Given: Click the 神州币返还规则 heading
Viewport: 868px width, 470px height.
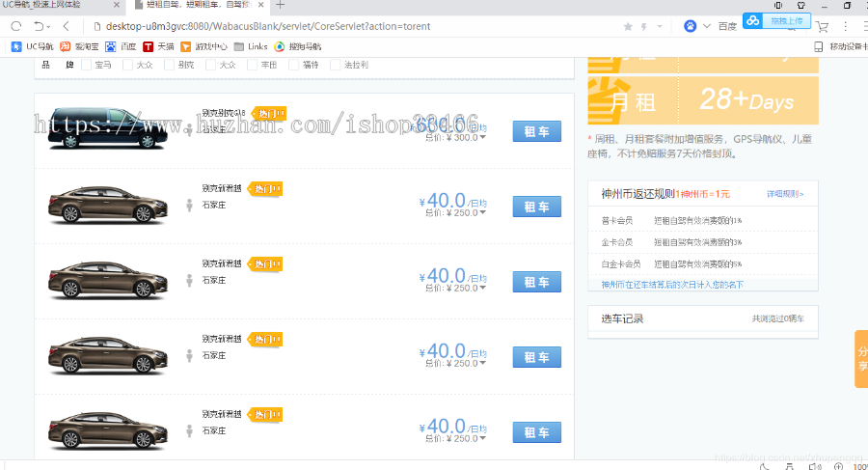Looking at the screenshot, I should [x=637, y=193].
